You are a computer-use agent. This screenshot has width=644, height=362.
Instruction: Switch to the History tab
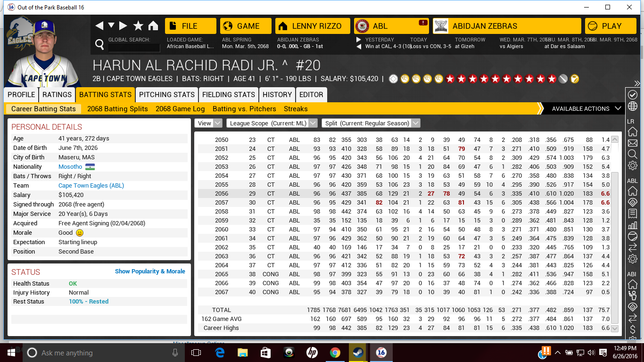coord(277,95)
